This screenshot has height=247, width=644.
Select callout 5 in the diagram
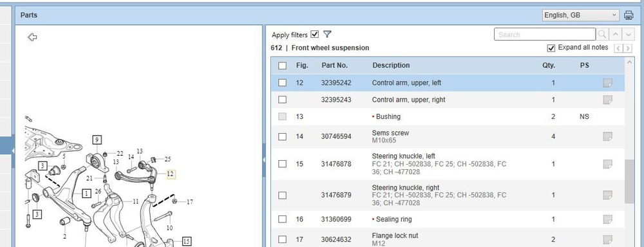point(64,156)
